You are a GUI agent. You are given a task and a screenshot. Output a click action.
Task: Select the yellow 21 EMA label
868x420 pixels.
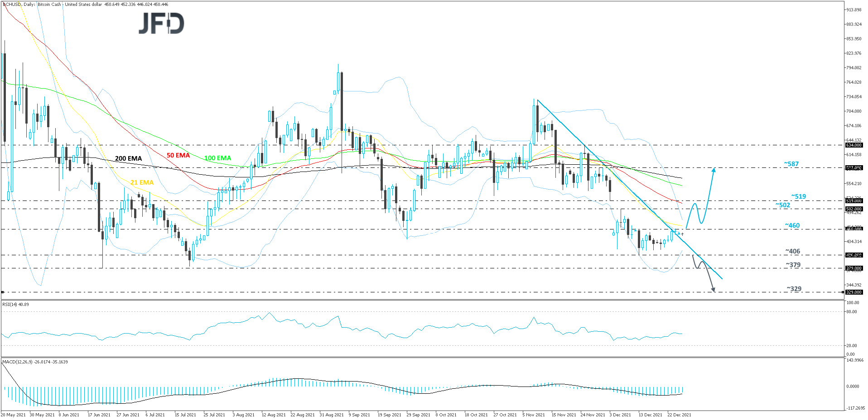[142, 182]
